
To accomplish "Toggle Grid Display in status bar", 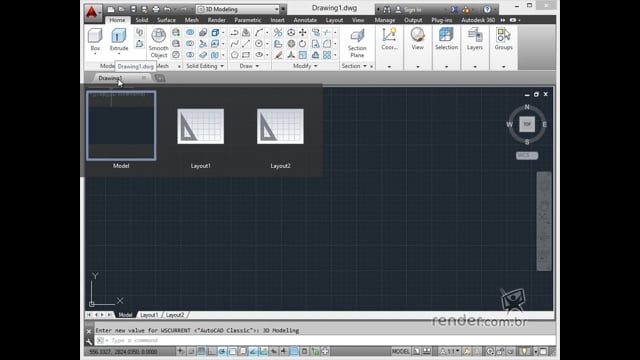I will pyautogui.click(x=201, y=351).
